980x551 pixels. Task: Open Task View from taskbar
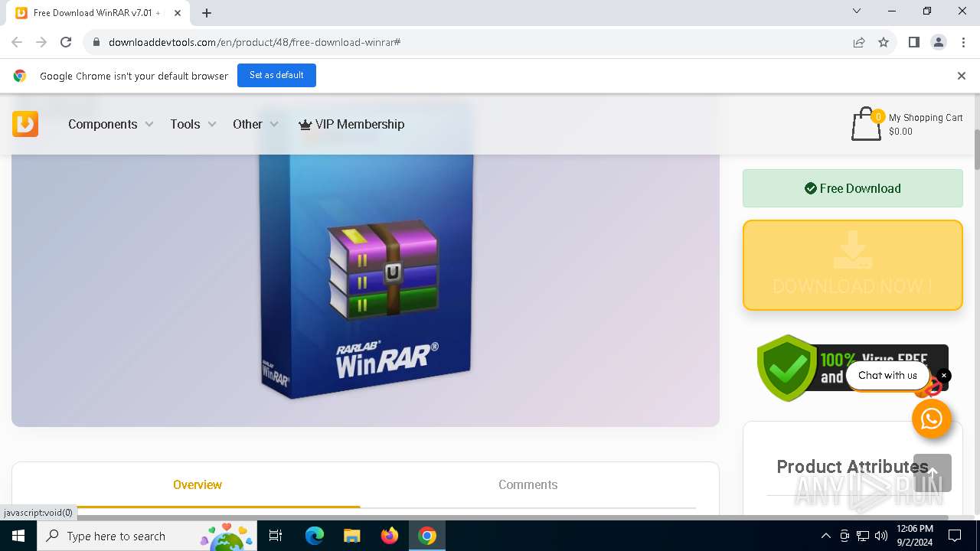pos(276,536)
